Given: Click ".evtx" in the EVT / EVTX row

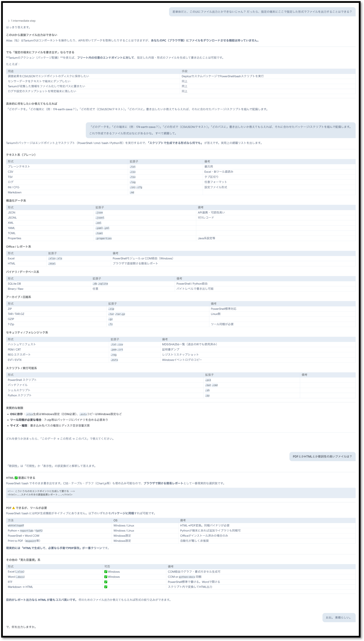Looking at the screenshot, I should tap(115, 360).
